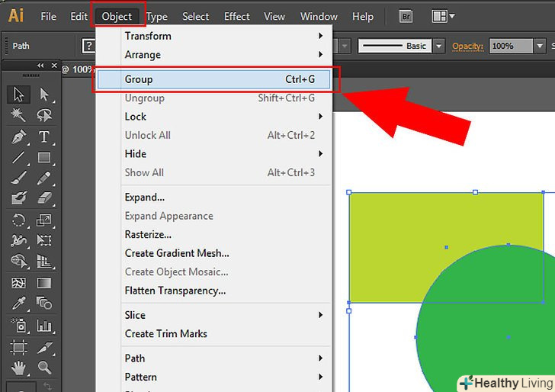Open Adobe Bridge with Br icon
The width and height of the screenshot is (555, 392).
click(x=406, y=16)
